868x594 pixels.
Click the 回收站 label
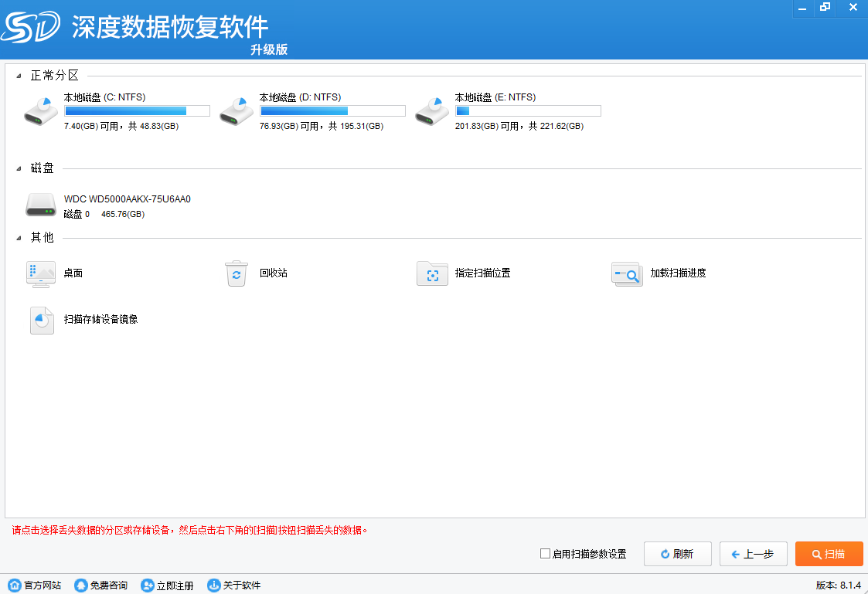(274, 273)
